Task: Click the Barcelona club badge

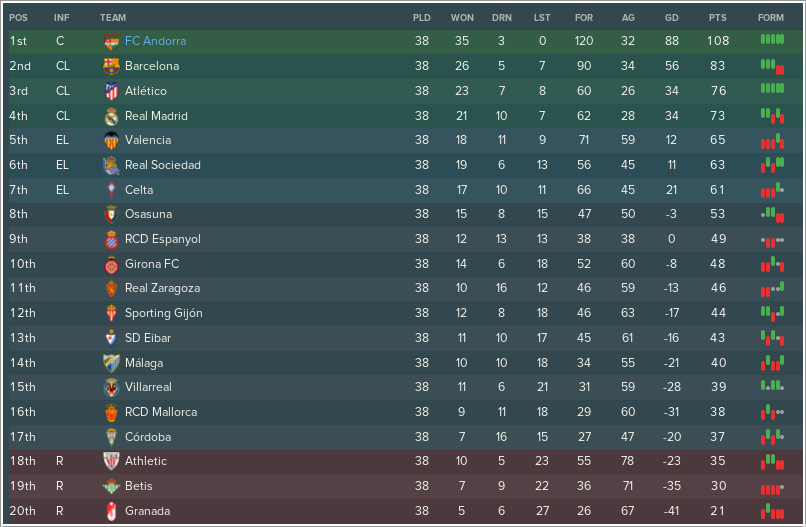Action: tap(111, 66)
